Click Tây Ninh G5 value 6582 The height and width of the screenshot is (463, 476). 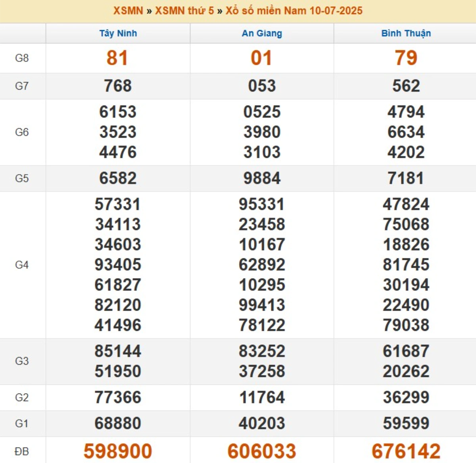click(x=118, y=178)
